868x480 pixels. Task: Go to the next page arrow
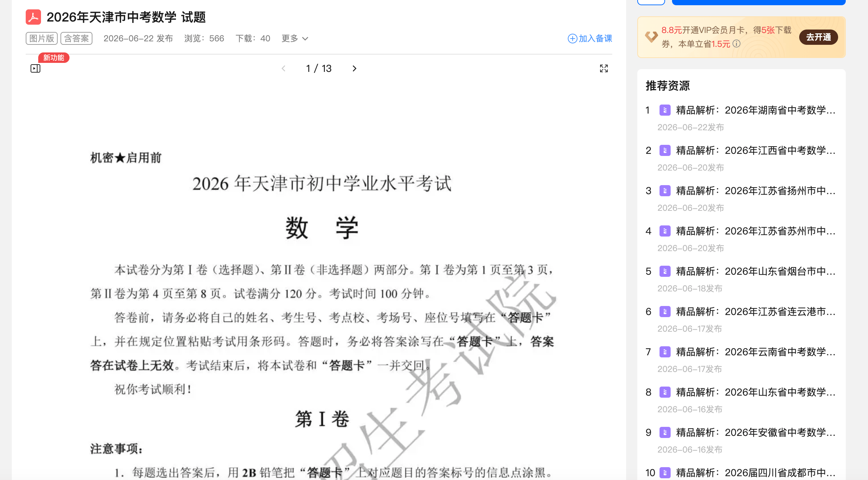(x=354, y=68)
